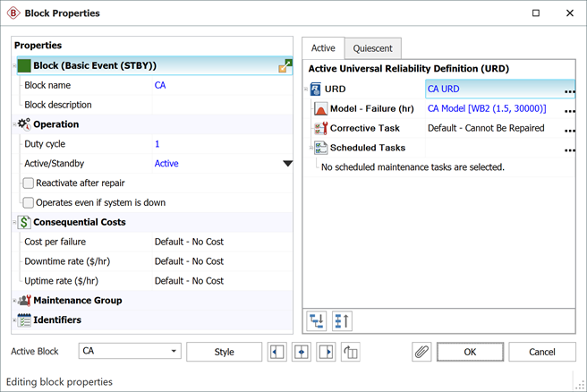The width and height of the screenshot is (587, 392).
Task: Expand the Identifiers section
Action: [16, 320]
